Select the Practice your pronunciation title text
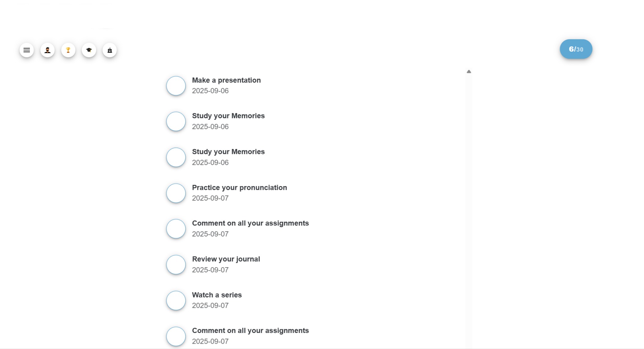 pyautogui.click(x=239, y=188)
